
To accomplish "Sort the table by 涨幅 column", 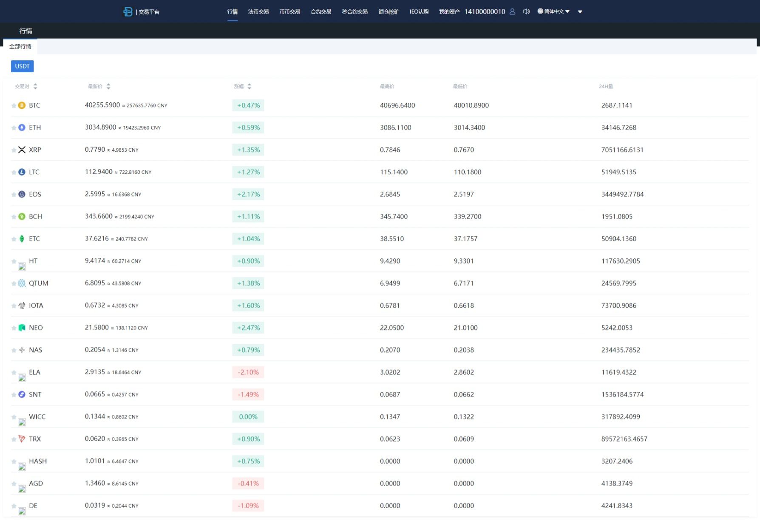I will tap(249, 87).
